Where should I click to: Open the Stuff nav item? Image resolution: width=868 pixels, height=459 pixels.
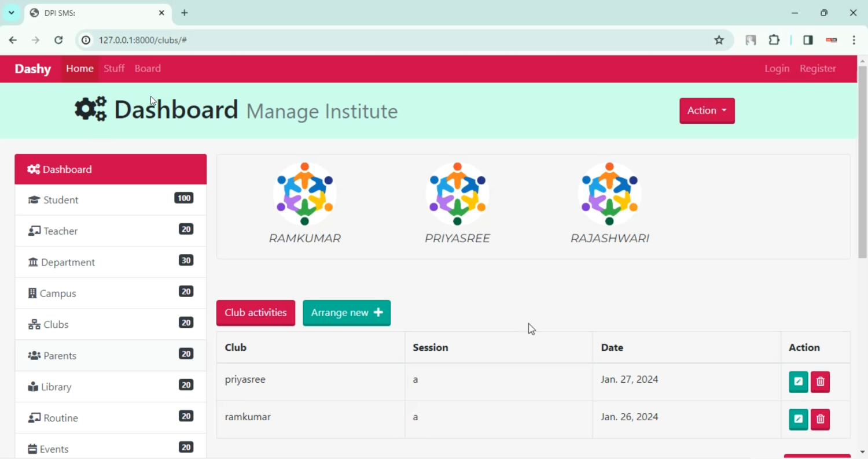coord(114,69)
